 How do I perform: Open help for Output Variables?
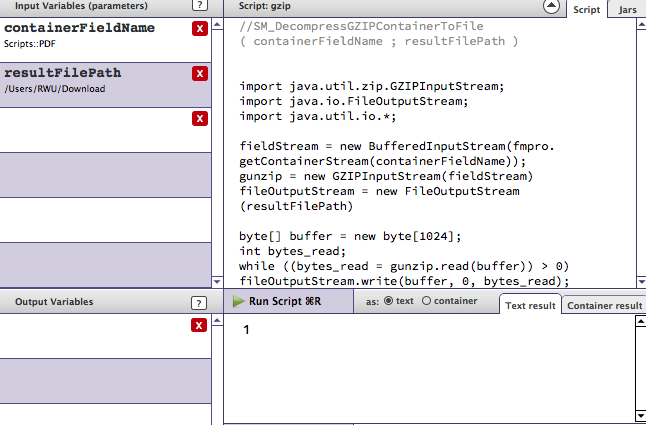coord(199,303)
